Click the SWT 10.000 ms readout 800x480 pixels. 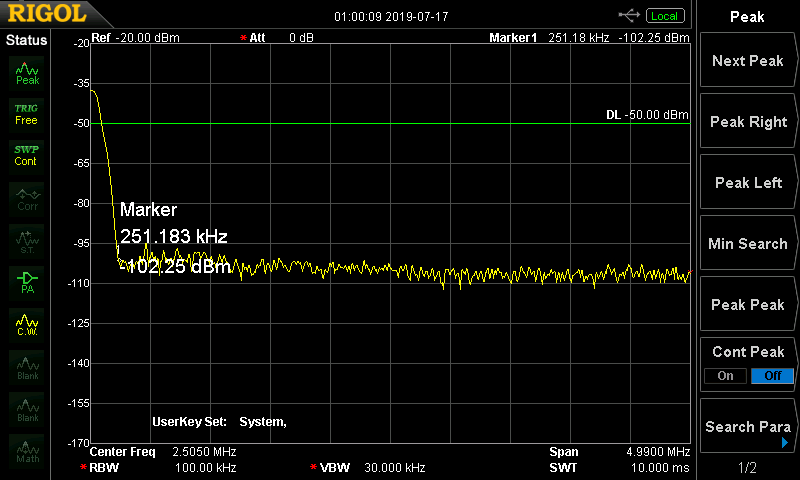(x=619, y=468)
